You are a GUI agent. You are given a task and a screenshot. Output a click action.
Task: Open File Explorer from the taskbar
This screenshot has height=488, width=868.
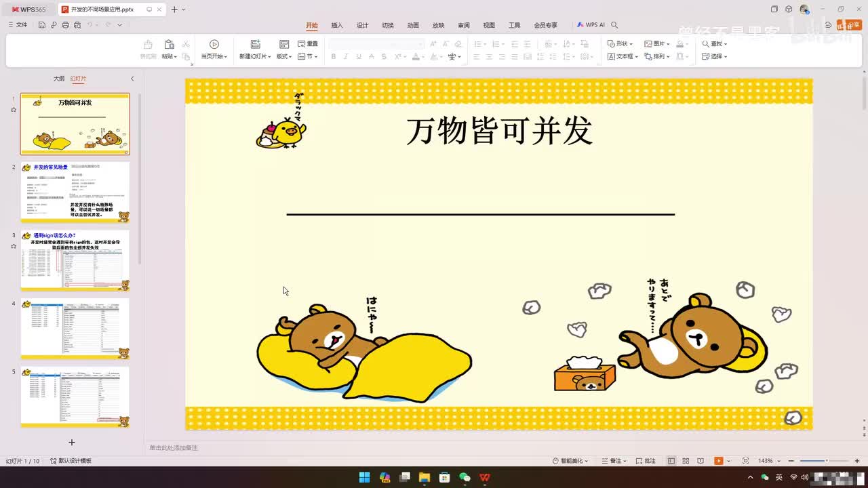click(425, 477)
